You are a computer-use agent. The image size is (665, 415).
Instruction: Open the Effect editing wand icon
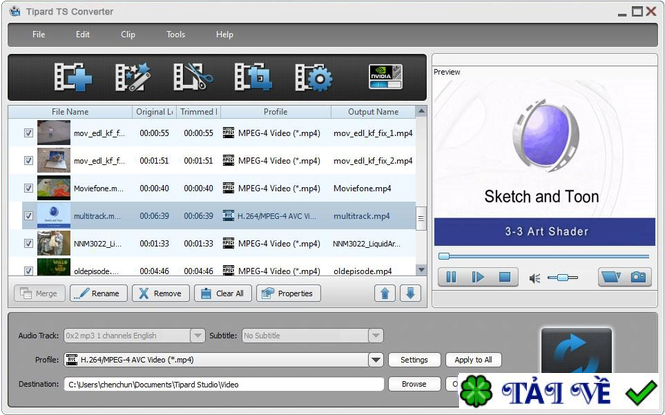coord(133,77)
